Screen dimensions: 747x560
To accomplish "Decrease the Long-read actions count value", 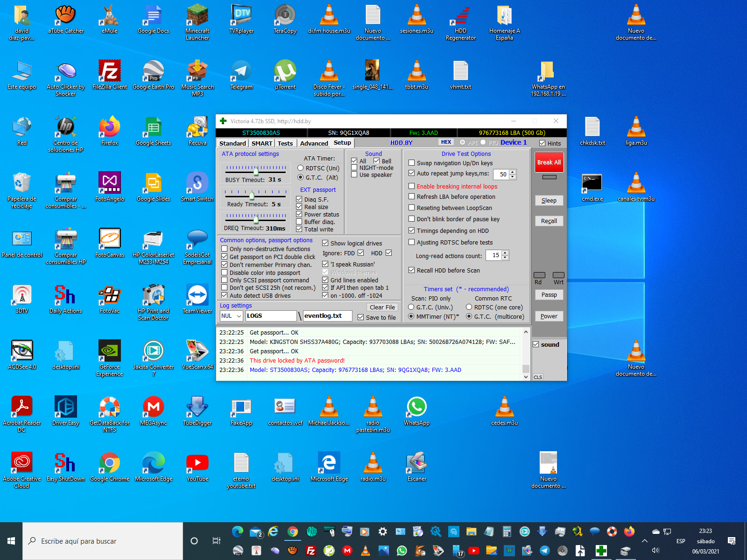I will point(505,258).
